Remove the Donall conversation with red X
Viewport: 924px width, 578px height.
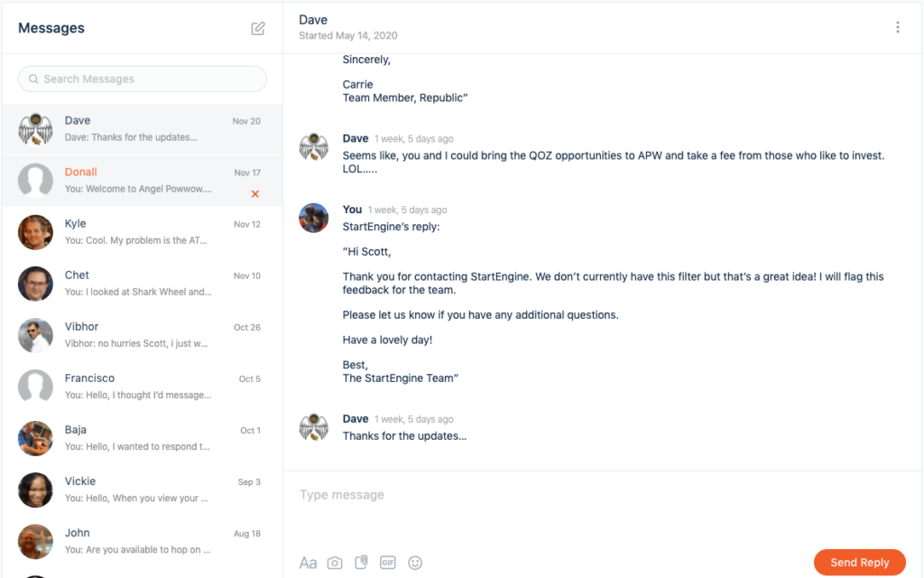[x=255, y=194]
